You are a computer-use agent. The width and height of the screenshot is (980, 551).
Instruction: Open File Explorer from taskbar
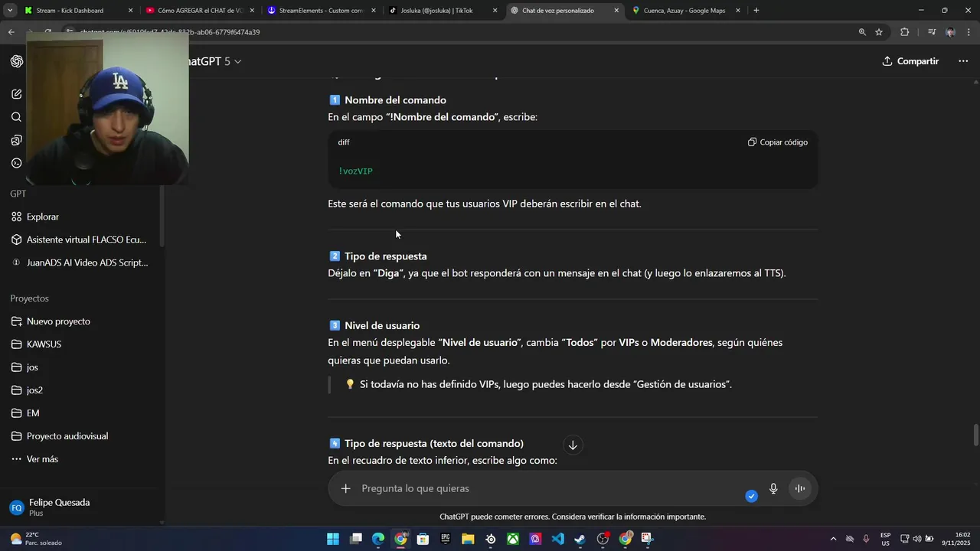pos(468,539)
